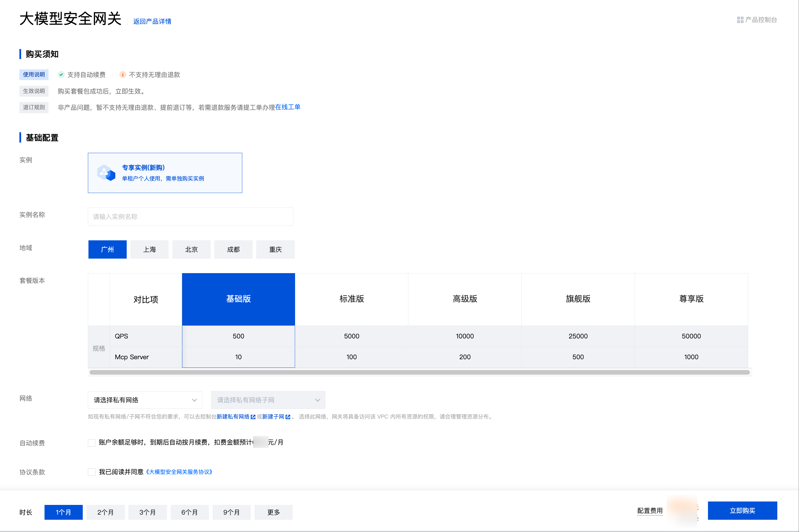
Task: Click the 使用说明 tag
Action: [34, 75]
